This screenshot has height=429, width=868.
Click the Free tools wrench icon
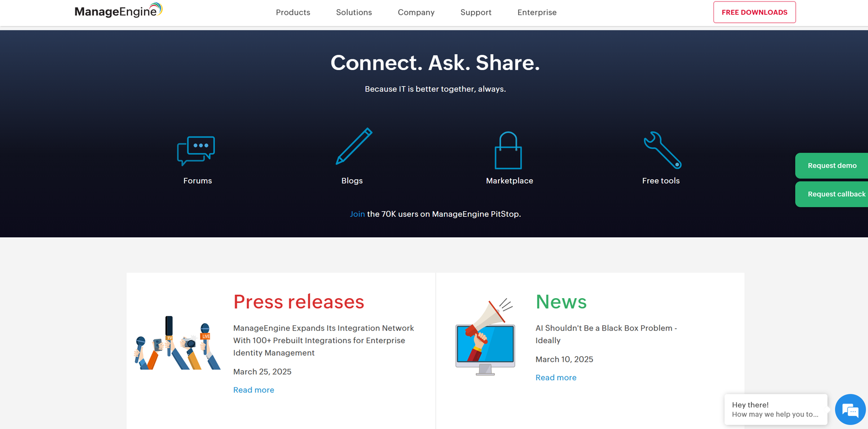(x=662, y=150)
